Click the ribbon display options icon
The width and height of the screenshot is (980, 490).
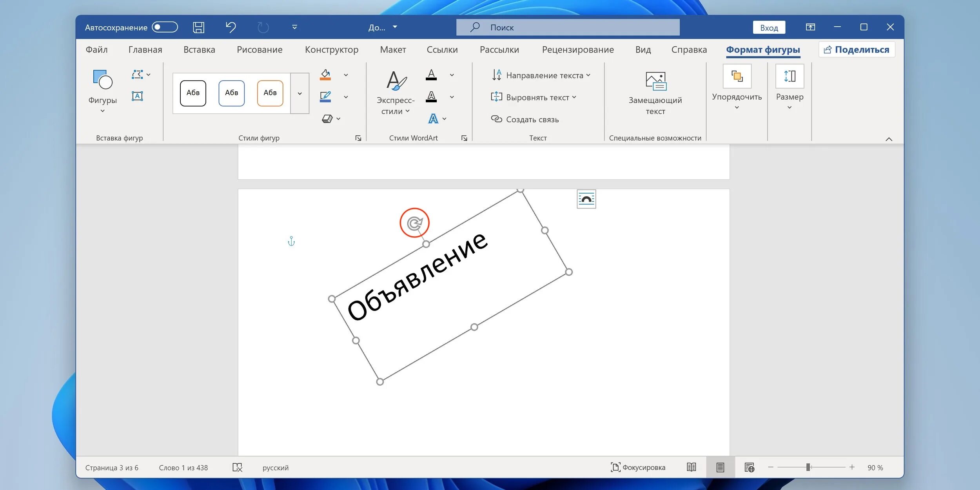coord(810,27)
